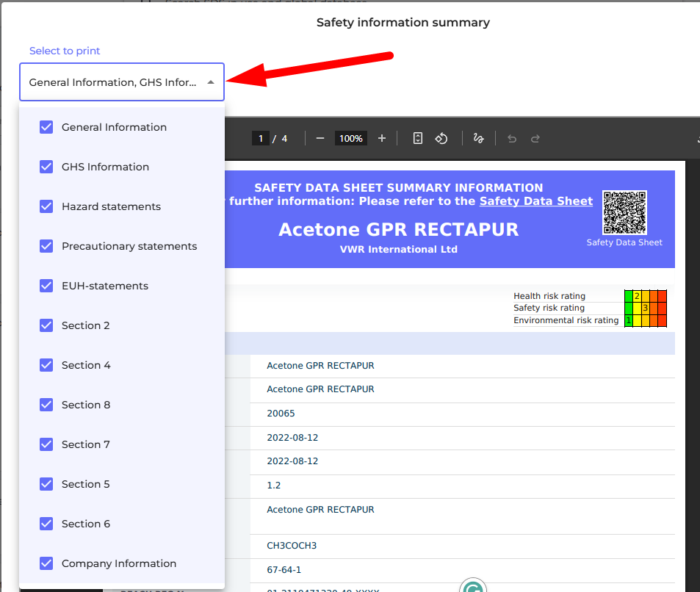Select the draw annotation tool
Screen dimensions: 700x592
[x=479, y=138]
